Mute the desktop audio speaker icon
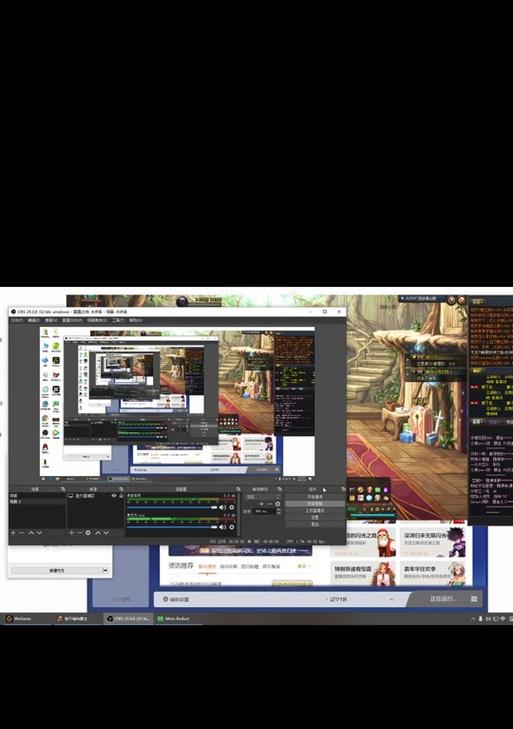This screenshot has height=729, width=513. [222, 507]
